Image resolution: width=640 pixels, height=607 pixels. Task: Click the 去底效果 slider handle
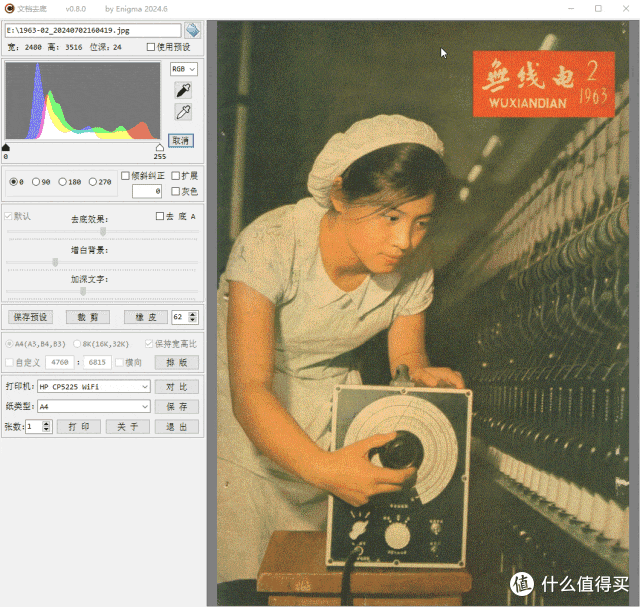tap(103, 231)
